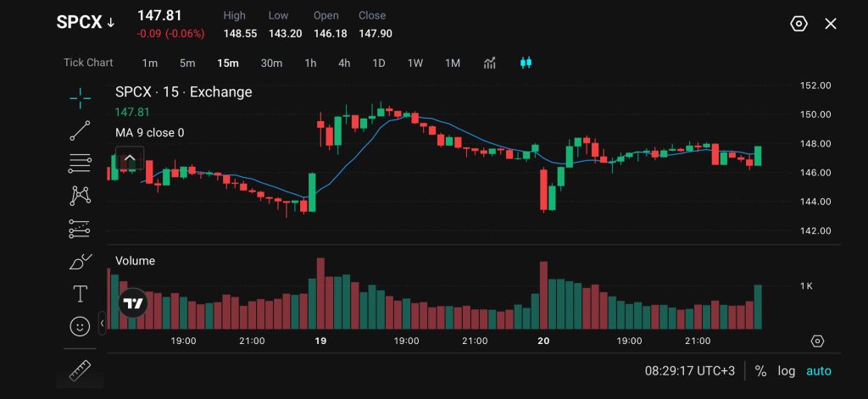The width and height of the screenshot is (868, 399).
Task: Open the Fibonacci horizontal lines tool
Action: click(81, 163)
